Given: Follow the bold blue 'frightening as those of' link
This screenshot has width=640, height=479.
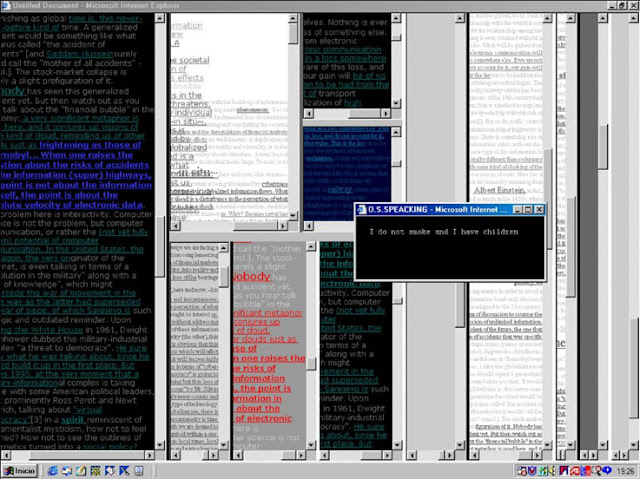Looking at the screenshot, I should (90, 145).
